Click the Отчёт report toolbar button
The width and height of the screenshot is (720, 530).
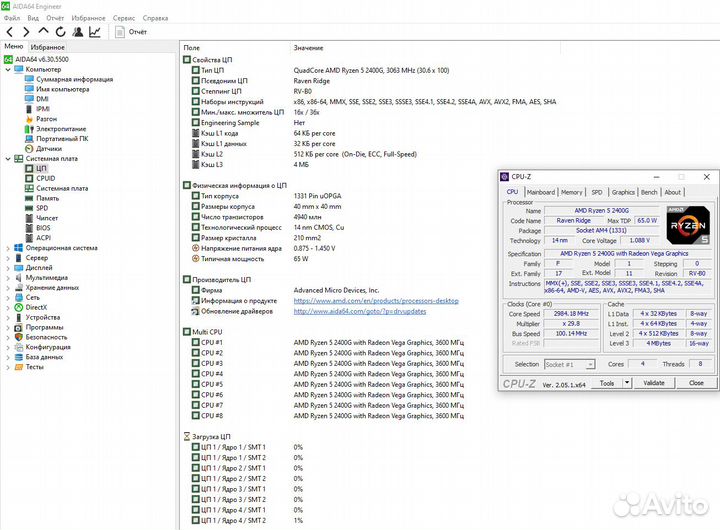click(131, 32)
